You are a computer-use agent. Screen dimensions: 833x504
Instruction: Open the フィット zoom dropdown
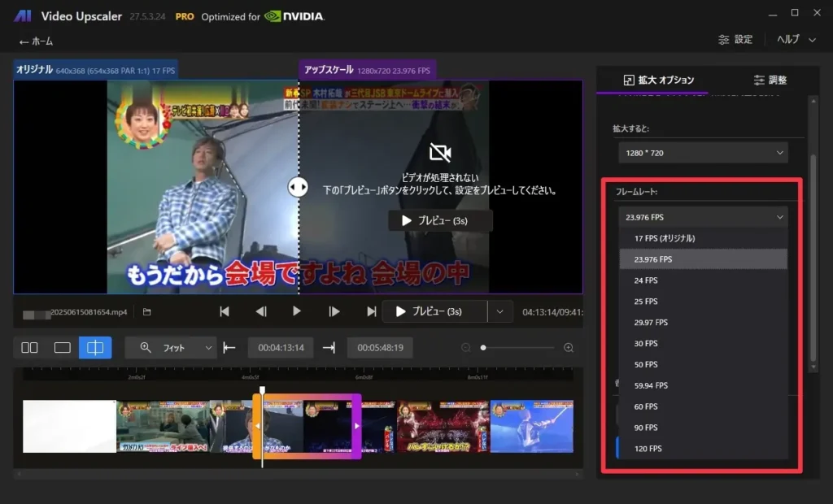[171, 348]
